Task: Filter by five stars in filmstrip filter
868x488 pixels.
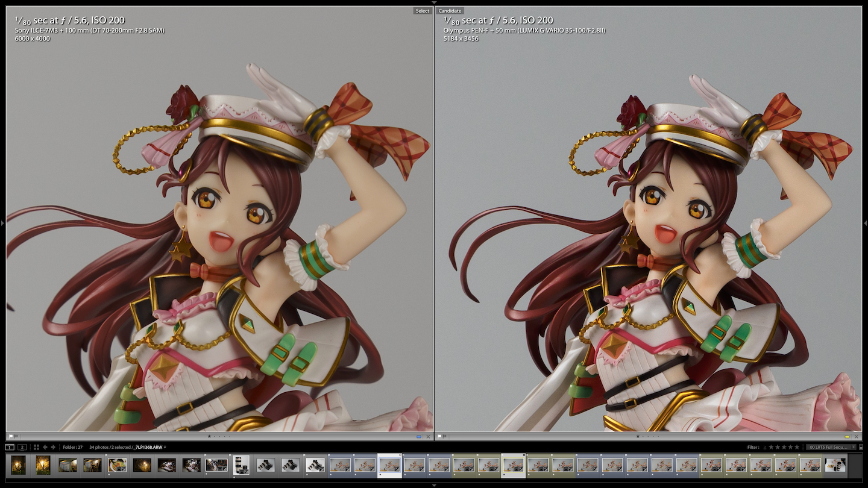Action: (797, 447)
